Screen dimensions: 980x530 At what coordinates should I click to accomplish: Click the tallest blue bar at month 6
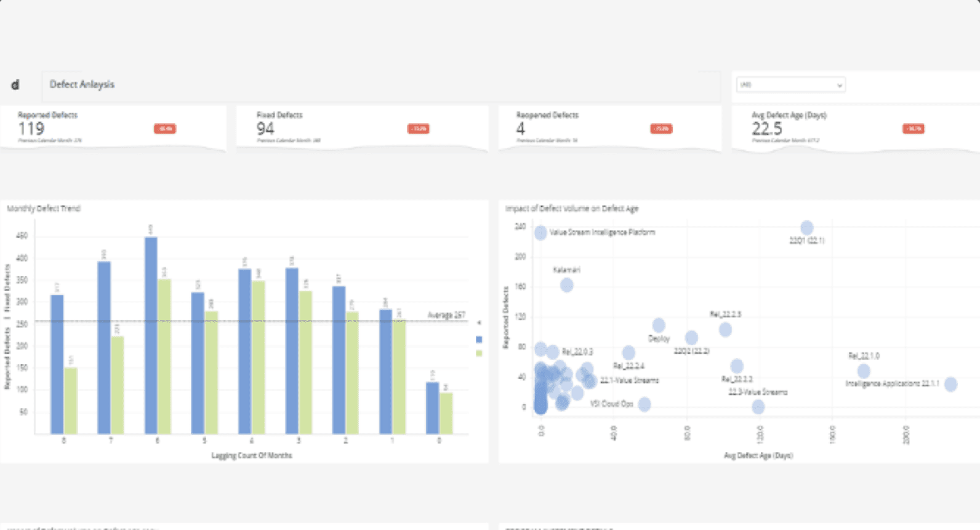151,335
